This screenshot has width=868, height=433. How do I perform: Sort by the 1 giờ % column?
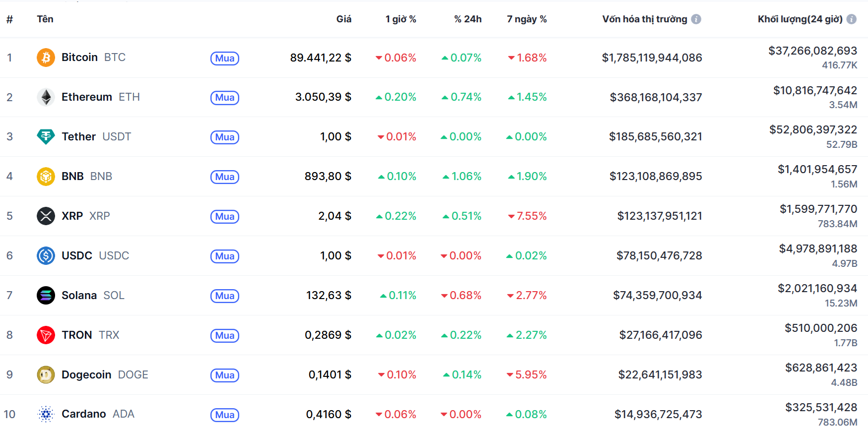(401, 19)
